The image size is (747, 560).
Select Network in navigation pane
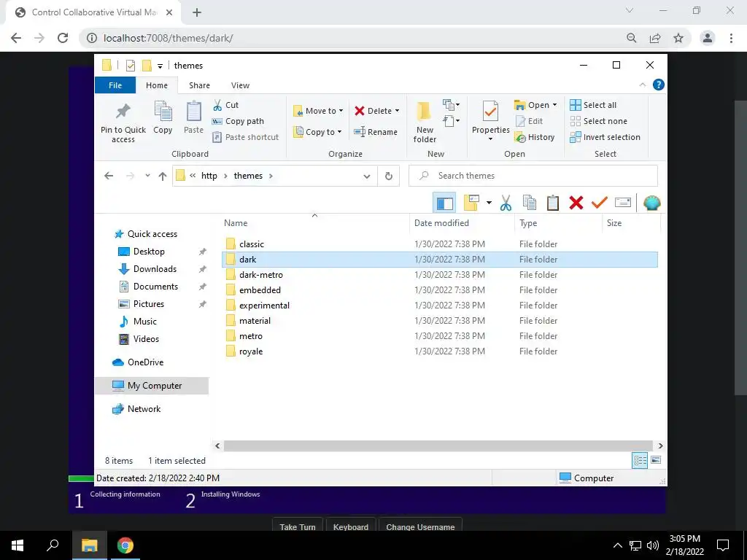[x=144, y=409]
